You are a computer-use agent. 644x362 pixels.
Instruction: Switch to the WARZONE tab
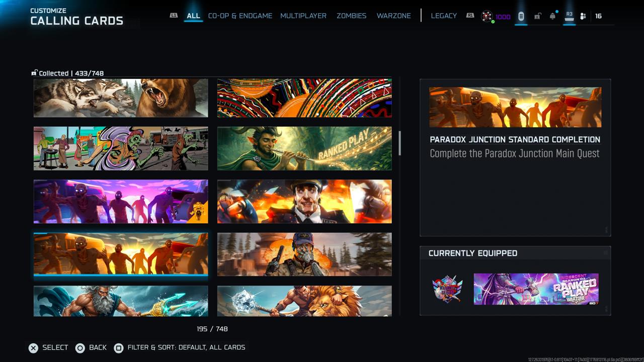393,16
